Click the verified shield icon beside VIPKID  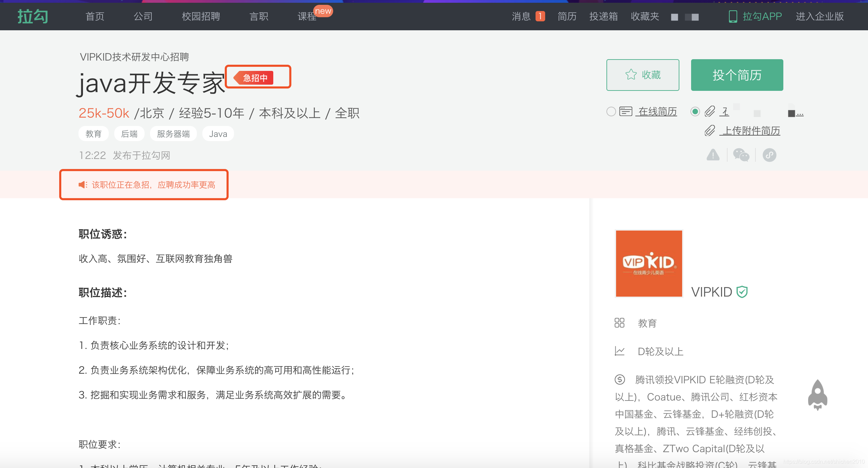pyautogui.click(x=742, y=292)
